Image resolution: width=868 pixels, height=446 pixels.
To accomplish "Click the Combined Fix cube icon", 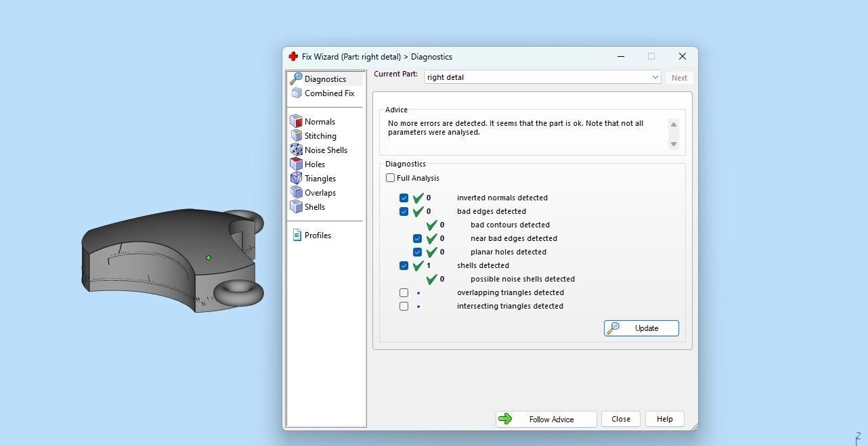I will click(296, 93).
